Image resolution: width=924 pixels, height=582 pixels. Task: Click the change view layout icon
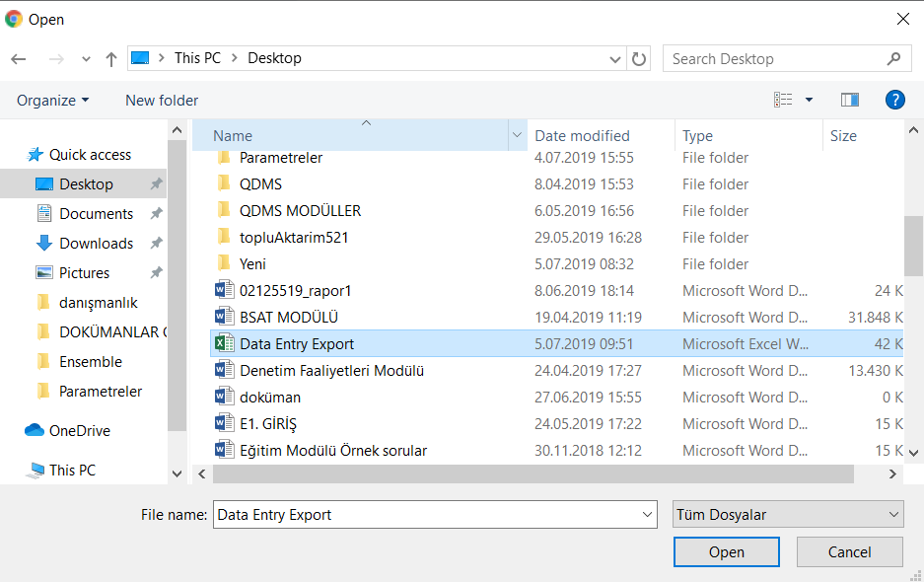[783, 100]
